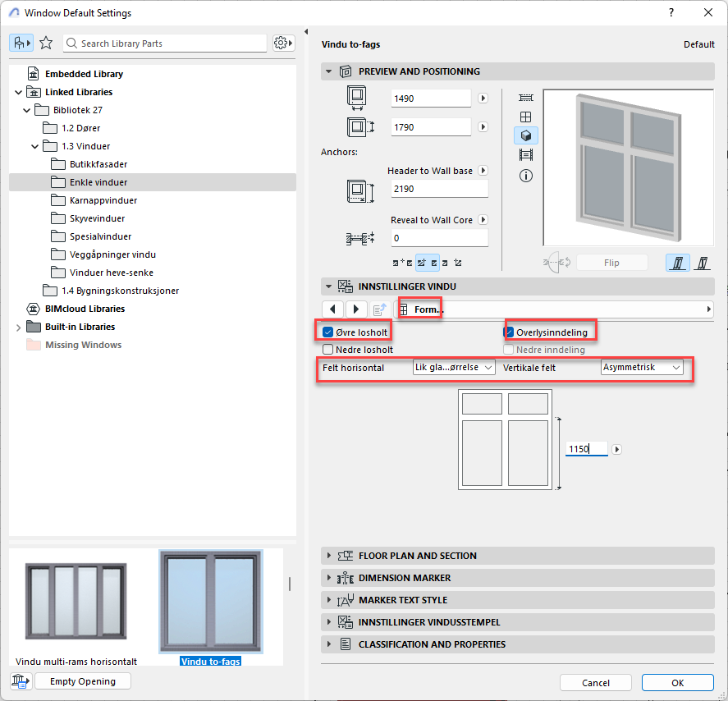Image resolution: width=728 pixels, height=701 pixels.
Task: Select the 3D view preview icon
Action: (526, 135)
